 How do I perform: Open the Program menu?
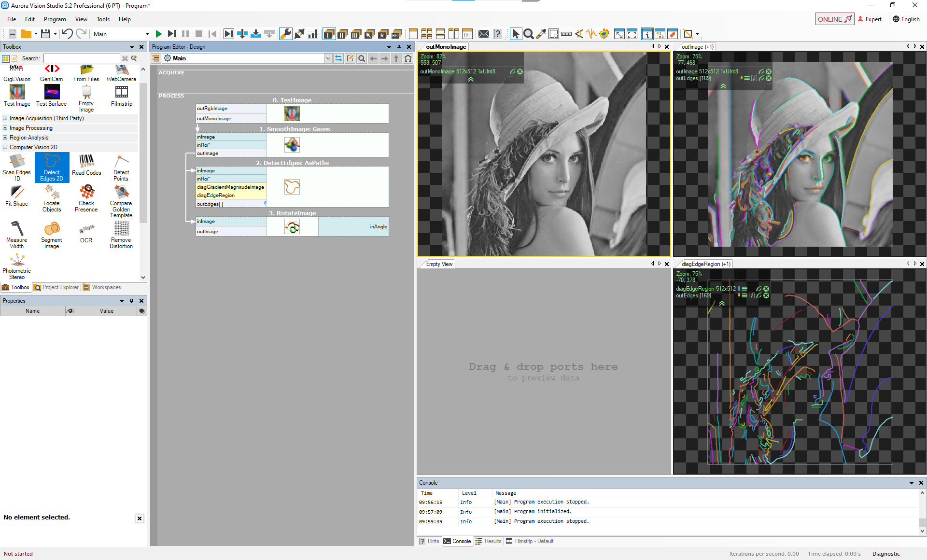point(55,19)
